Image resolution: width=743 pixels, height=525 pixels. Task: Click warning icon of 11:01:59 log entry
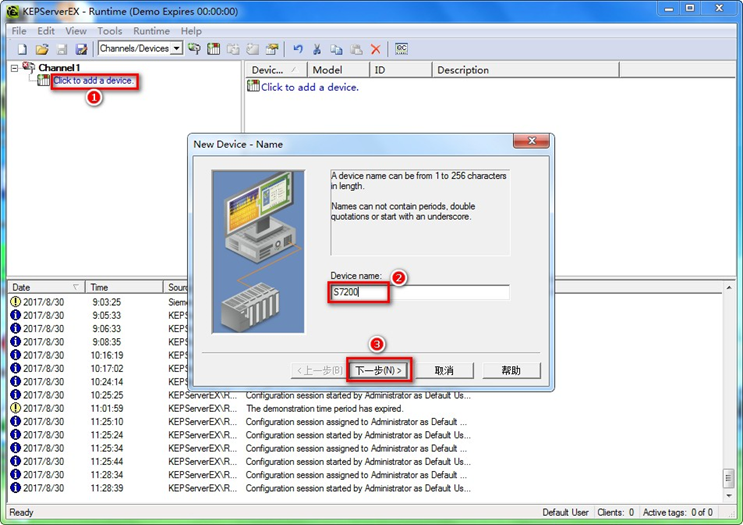(16, 407)
